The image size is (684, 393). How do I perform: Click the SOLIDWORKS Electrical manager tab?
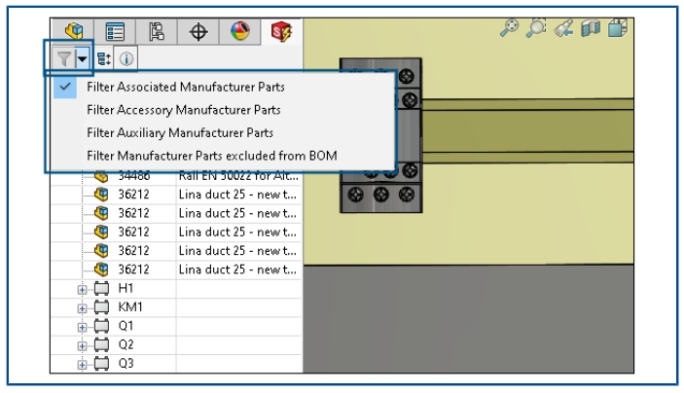(x=281, y=31)
